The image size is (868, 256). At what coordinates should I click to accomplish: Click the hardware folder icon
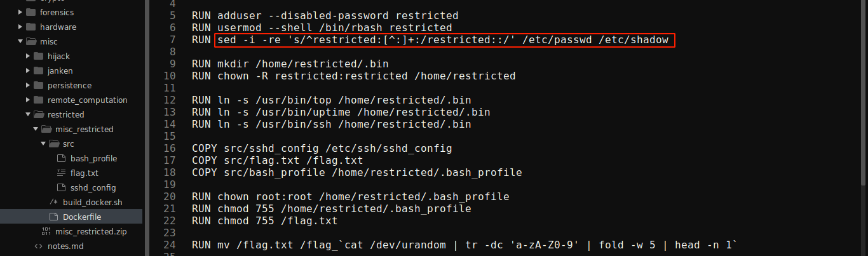point(30,27)
